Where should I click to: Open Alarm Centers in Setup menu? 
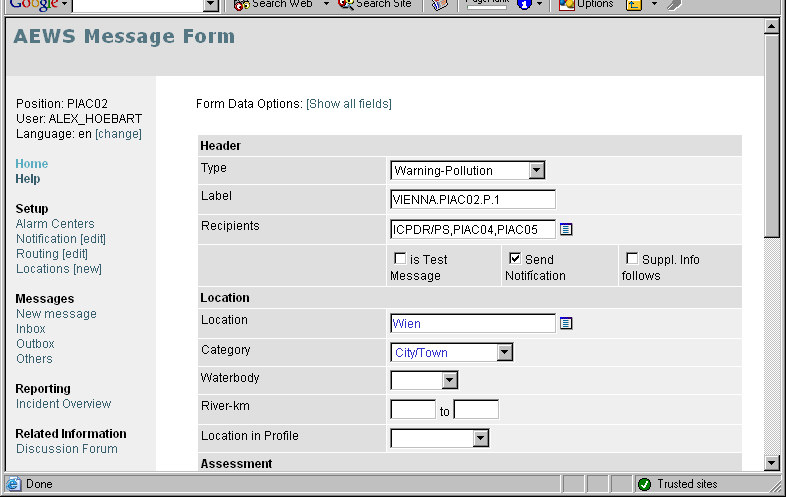[55, 224]
